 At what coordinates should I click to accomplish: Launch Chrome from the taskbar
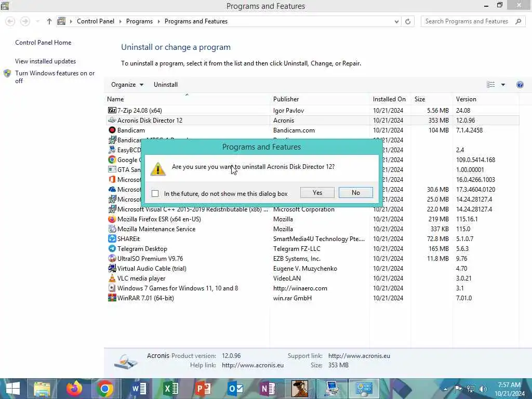click(x=104, y=389)
